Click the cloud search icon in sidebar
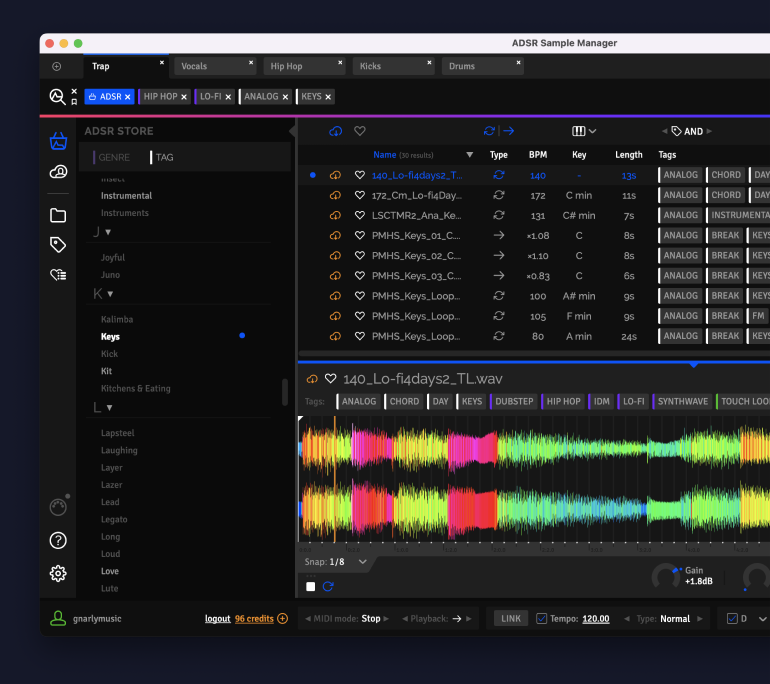Screen dimensions: 770x684 58,172
